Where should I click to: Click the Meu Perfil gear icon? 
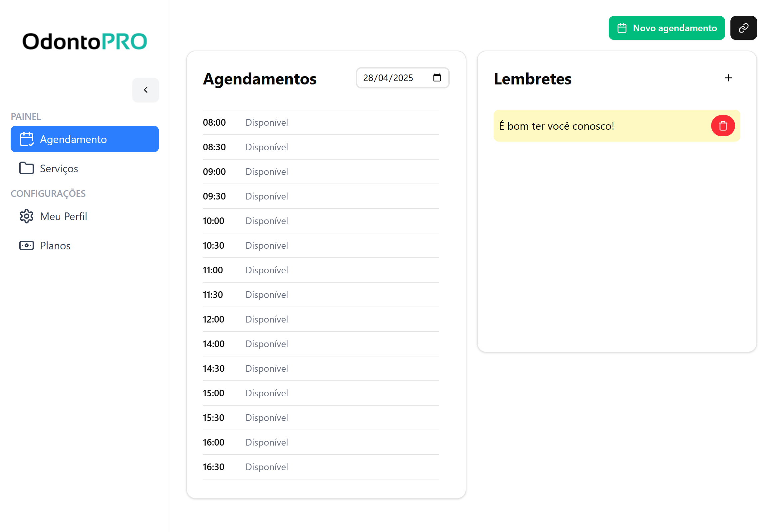[26, 216]
